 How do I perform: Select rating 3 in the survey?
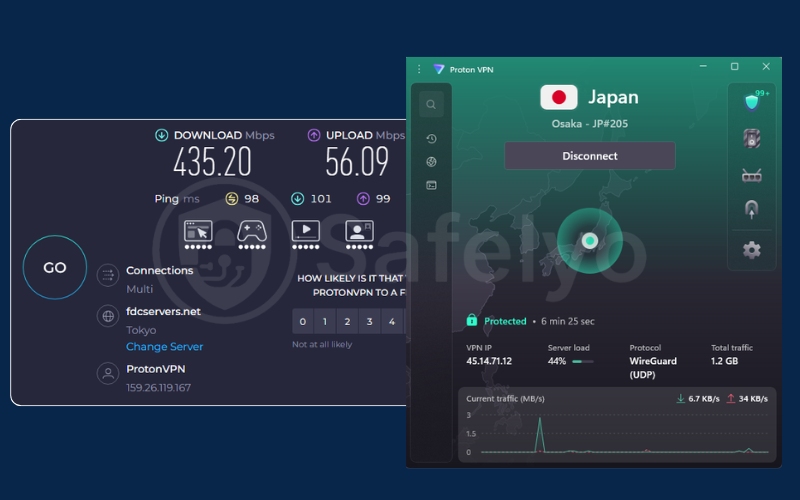(x=369, y=321)
